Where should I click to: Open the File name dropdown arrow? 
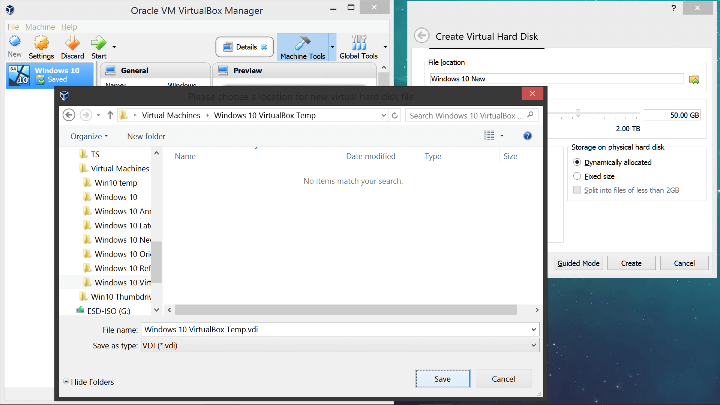pyautogui.click(x=534, y=329)
